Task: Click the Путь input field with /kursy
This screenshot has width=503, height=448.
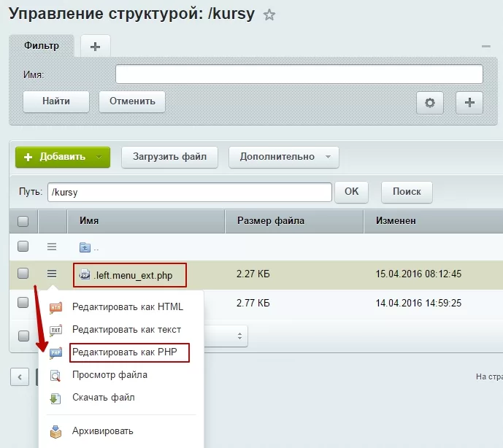Action: 190,192
